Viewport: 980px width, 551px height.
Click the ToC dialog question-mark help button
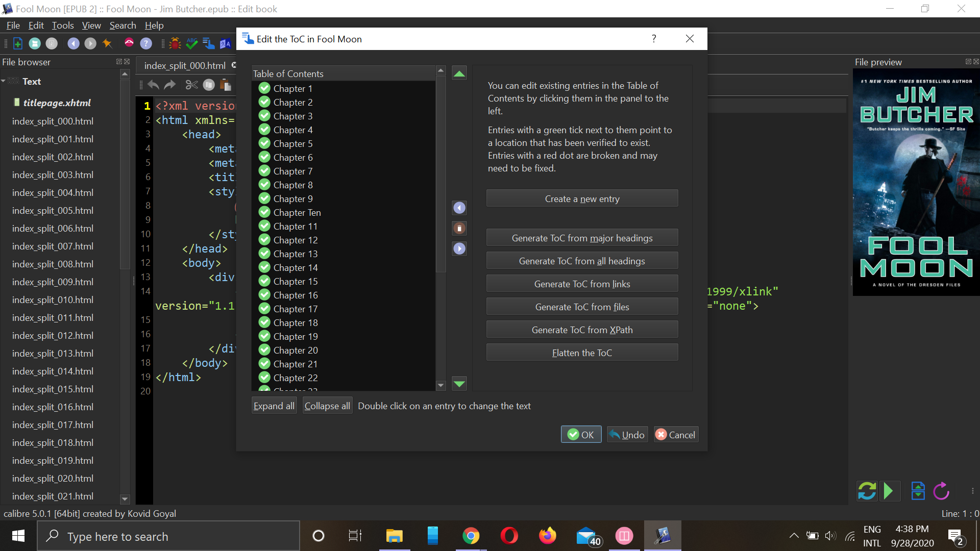[x=654, y=39]
